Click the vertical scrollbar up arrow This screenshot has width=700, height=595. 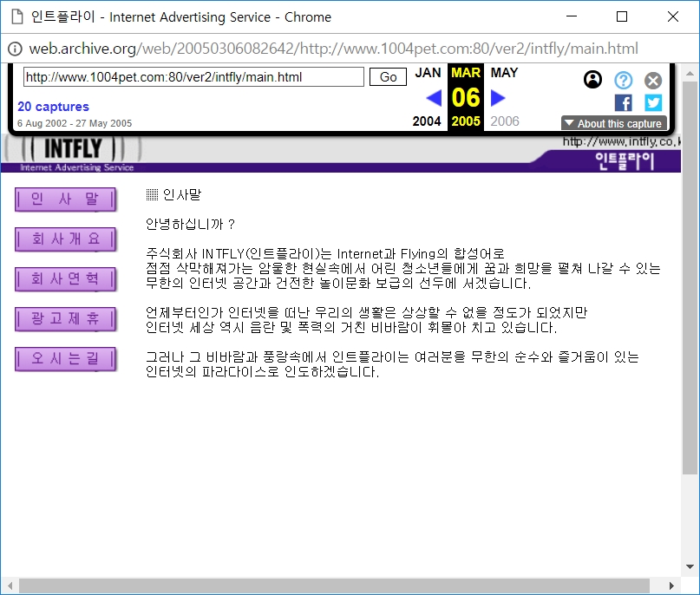point(690,73)
